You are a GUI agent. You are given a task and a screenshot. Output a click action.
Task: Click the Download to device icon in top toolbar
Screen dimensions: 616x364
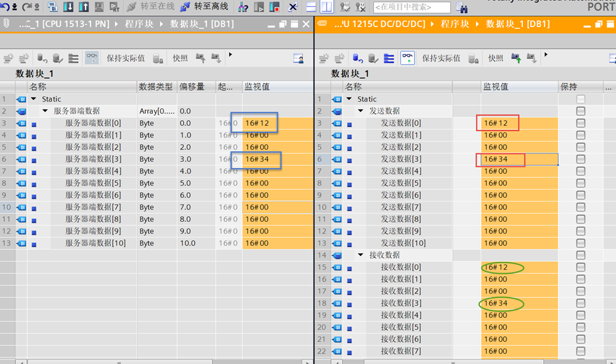pyautogui.click(x=68, y=7)
